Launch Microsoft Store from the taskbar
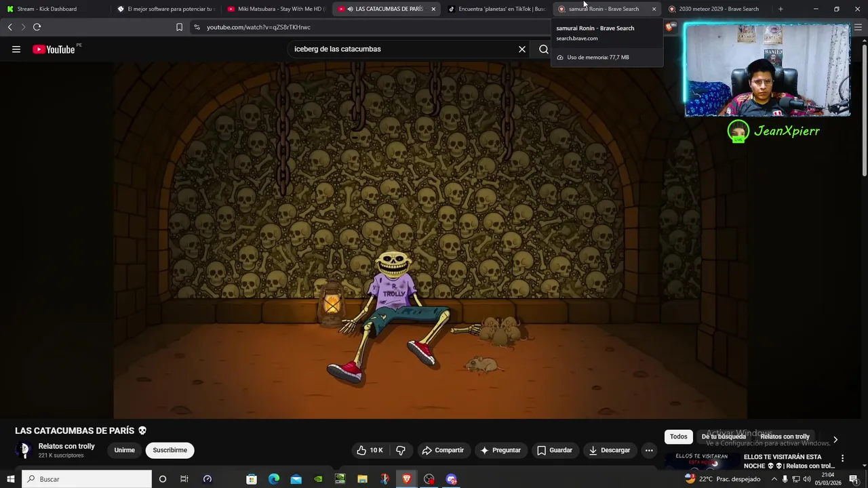The width and height of the screenshot is (868, 488). click(x=252, y=479)
